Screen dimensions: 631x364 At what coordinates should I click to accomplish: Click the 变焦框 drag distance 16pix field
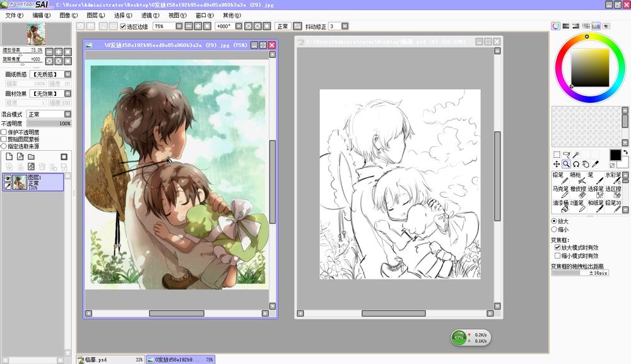pyautogui.click(x=579, y=273)
